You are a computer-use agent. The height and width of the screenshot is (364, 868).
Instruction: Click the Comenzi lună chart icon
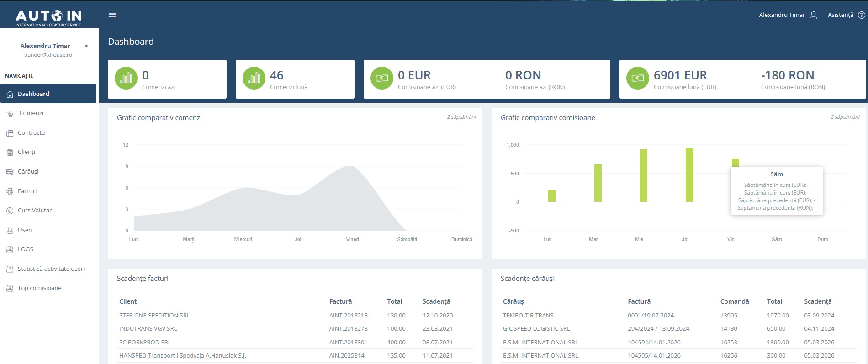tap(254, 78)
